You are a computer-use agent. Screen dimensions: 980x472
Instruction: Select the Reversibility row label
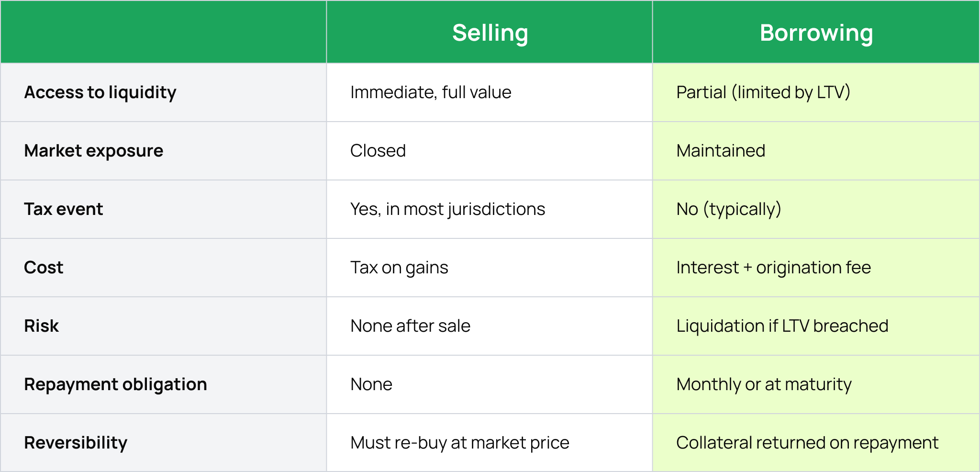[x=76, y=443]
